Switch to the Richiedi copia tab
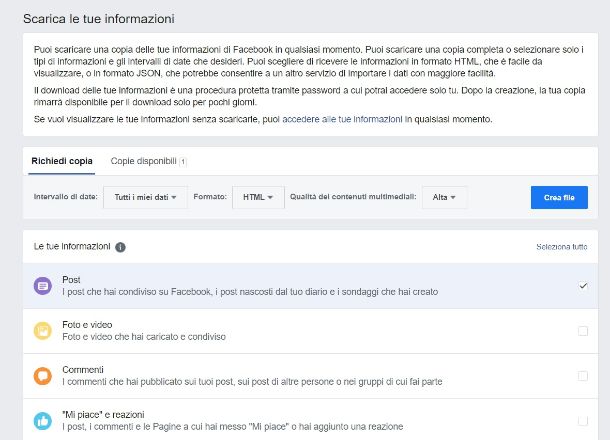610x440 pixels. pyautogui.click(x=62, y=161)
